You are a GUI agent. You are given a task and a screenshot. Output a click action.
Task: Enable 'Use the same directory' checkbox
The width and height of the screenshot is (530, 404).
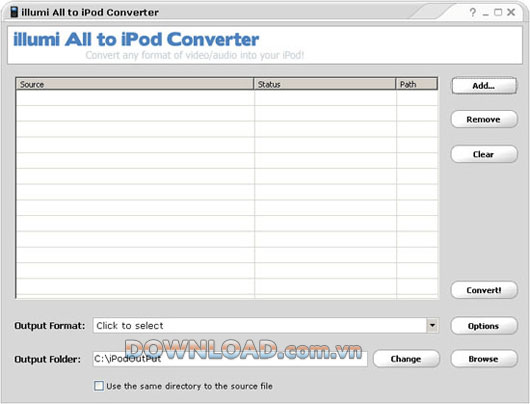pyautogui.click(x=99, y=386)
